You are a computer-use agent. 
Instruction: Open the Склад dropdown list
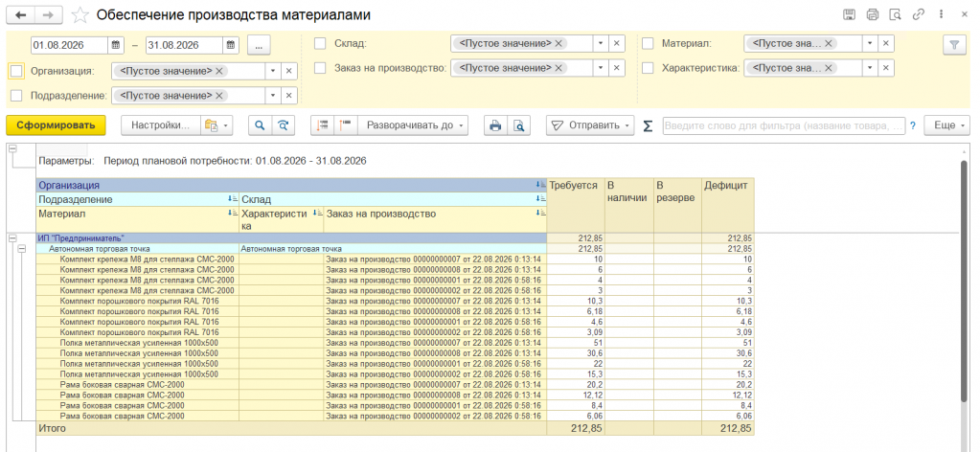601,44
